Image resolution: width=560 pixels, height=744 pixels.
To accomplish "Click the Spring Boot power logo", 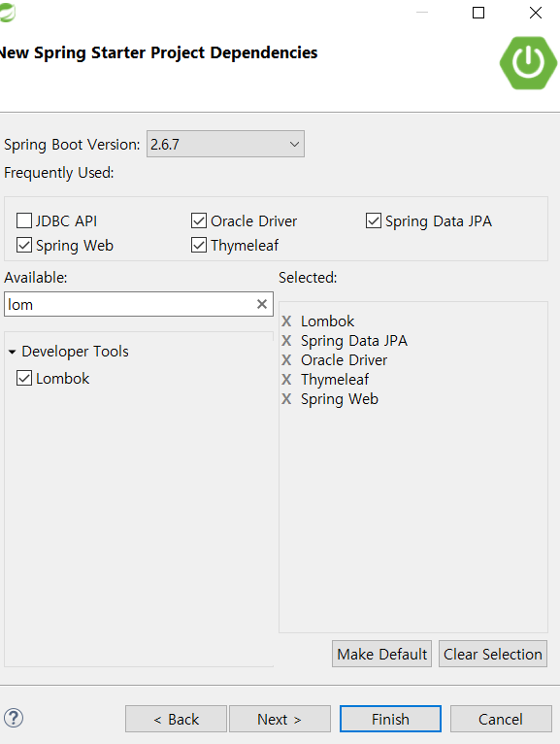I will 528,63.
